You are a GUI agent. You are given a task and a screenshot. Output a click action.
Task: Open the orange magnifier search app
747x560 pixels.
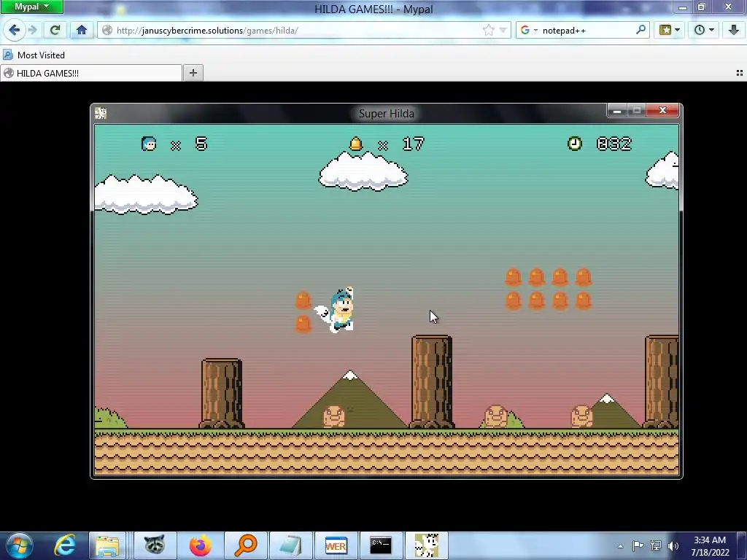tap(246, 545)
